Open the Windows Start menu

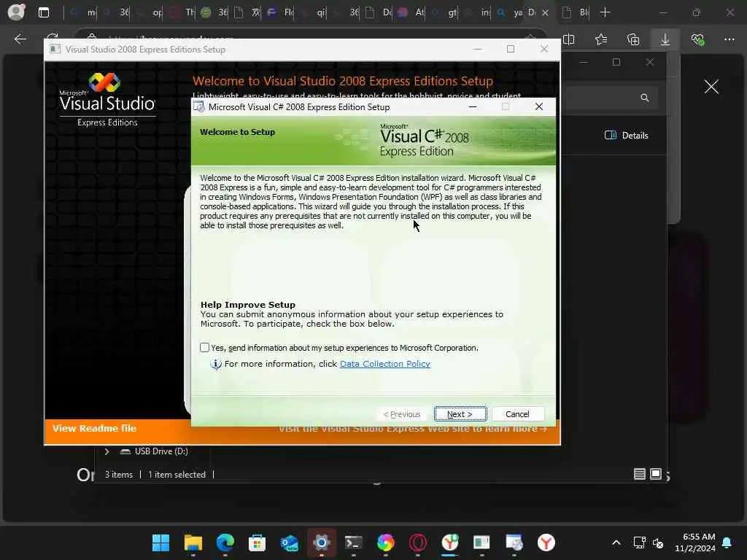(160, 542)
